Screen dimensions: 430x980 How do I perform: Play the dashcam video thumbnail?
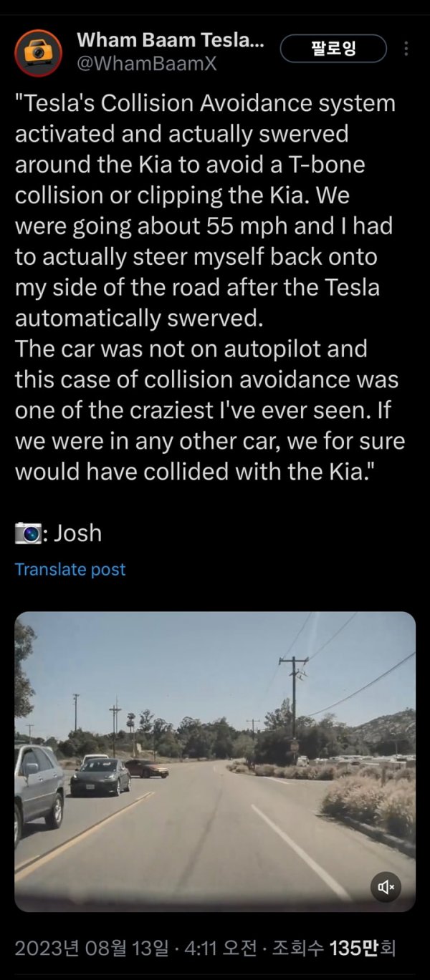215,762
